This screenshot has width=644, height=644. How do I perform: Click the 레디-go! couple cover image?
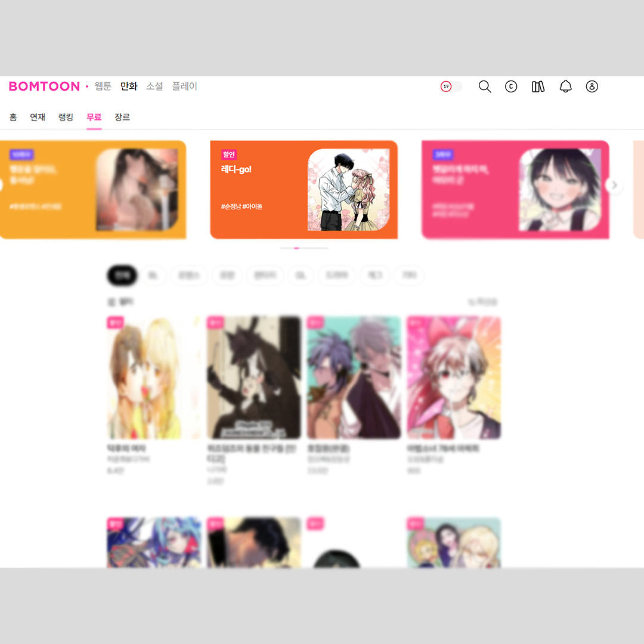pos(348,190)
